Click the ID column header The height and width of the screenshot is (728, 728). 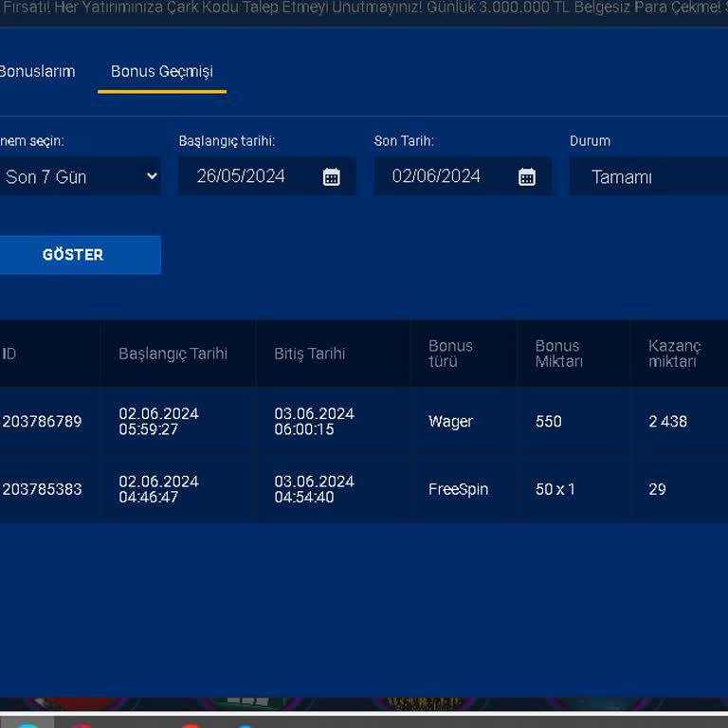9,354
